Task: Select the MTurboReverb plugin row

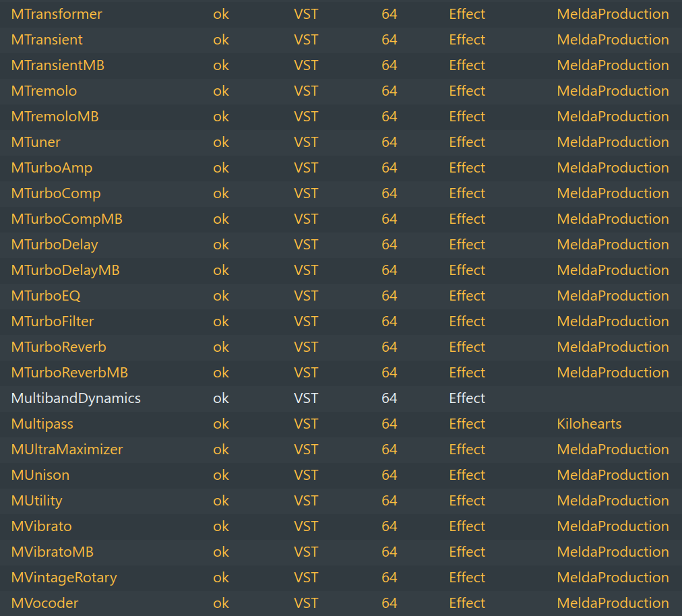Action: click(x=341, y=348)
